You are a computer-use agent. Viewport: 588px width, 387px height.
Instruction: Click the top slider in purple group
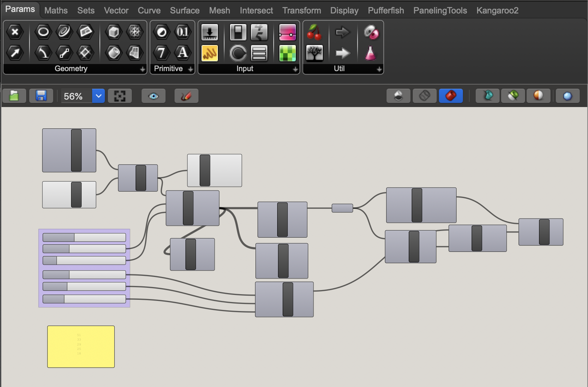pos(84,237)
